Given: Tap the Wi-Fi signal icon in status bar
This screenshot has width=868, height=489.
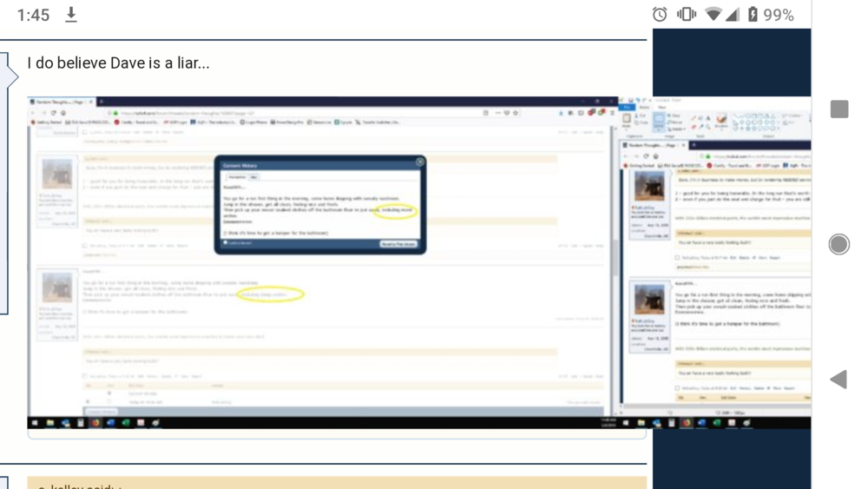Looking at the screenshot, I should pos(713,15).
